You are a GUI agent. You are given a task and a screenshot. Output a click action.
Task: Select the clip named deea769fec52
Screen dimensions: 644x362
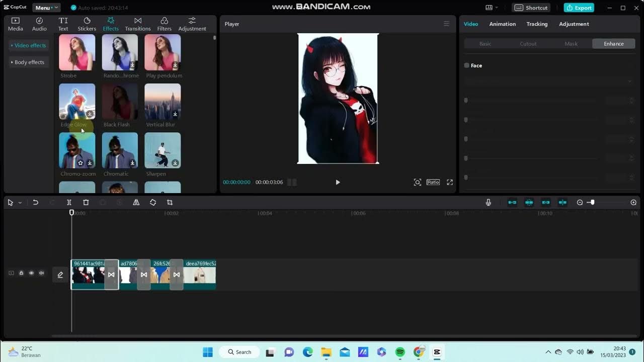coord(200,274)
